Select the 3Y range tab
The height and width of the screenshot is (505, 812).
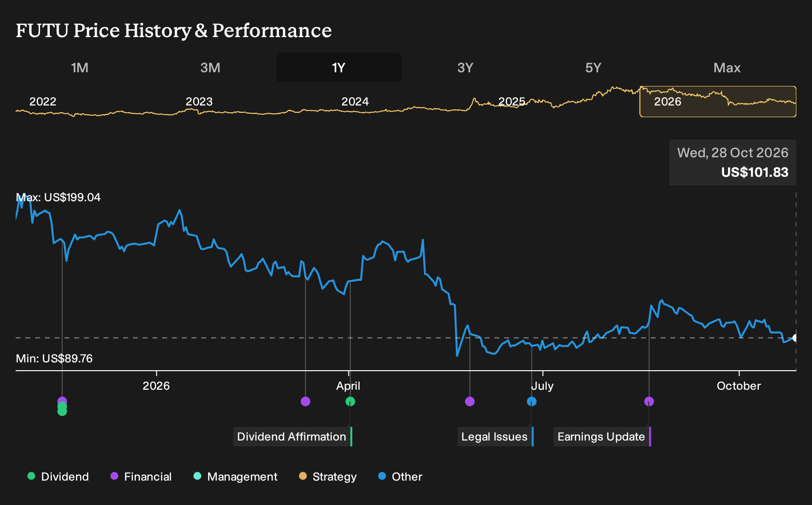pyautogui.click(x=465, y=67)
